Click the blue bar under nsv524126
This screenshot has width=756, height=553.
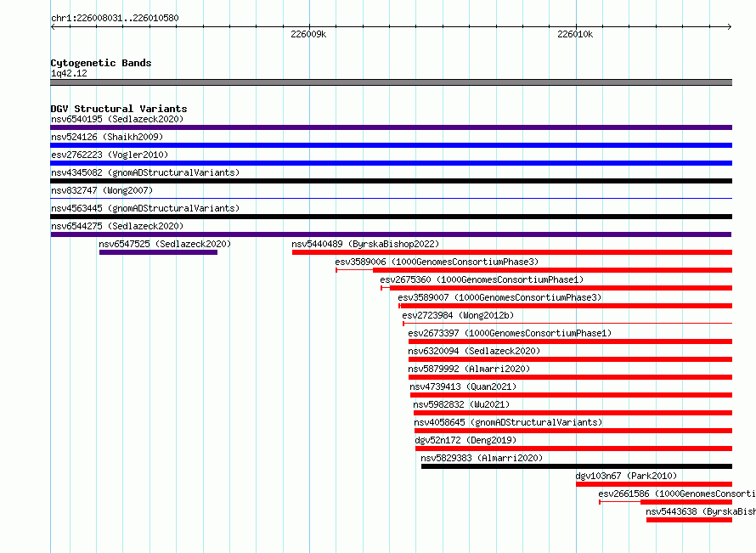point(391,145)
